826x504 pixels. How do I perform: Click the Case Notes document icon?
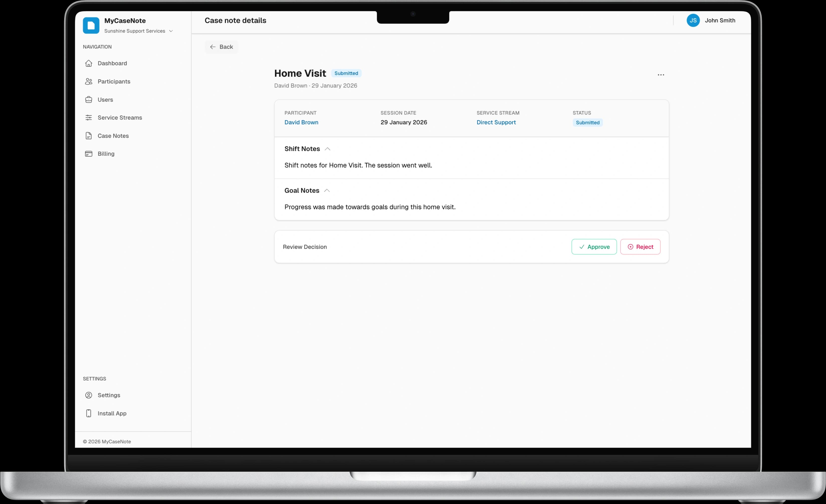[x=88, y=136]
